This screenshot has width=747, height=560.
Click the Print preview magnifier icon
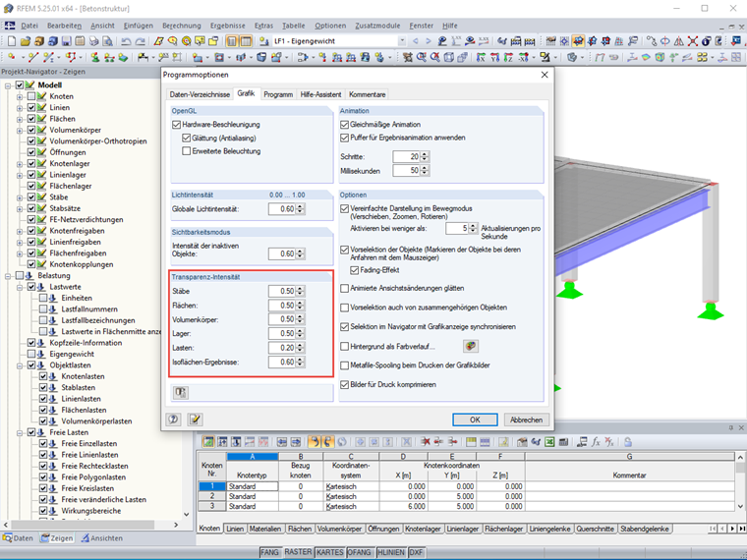point(108,41)
